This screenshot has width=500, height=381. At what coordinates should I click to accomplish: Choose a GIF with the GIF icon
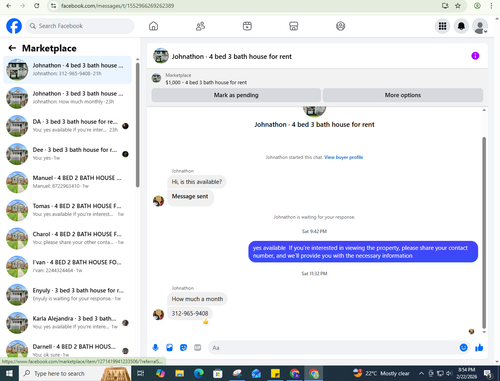click(197, 348)
